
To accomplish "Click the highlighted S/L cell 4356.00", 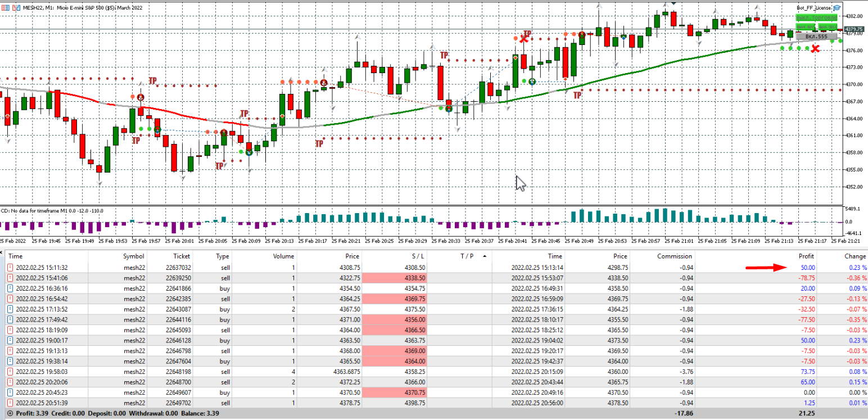I will (x=394, y=320).
